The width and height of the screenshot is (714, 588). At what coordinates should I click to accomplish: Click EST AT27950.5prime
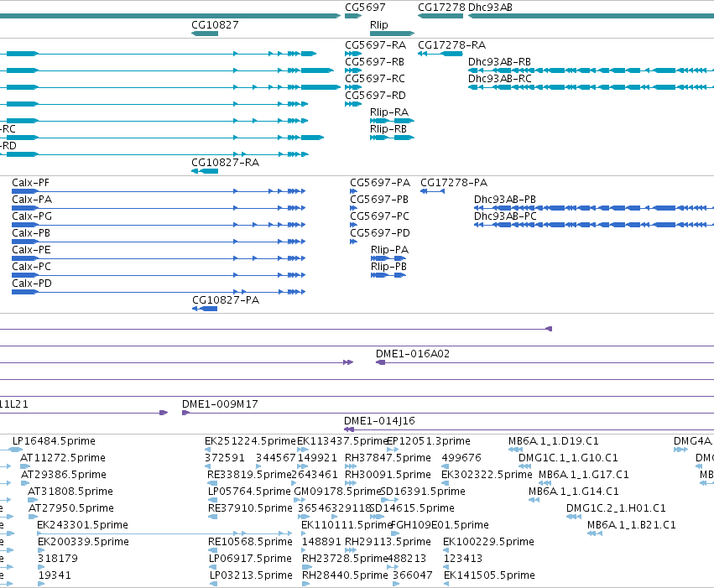point(71,508)
